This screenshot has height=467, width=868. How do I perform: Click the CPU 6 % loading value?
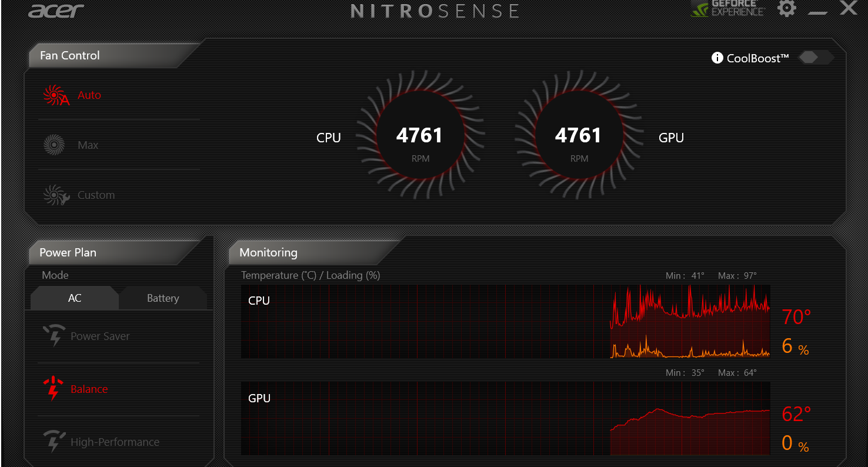[x=796, y=346]
